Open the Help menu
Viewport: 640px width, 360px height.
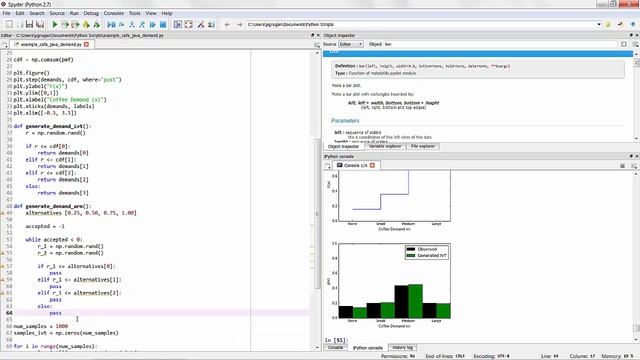pos(167,13)
